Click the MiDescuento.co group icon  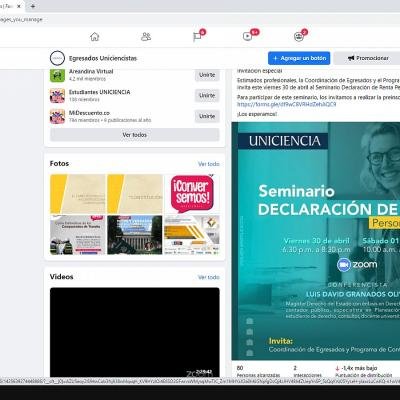[x=57, y=116]
